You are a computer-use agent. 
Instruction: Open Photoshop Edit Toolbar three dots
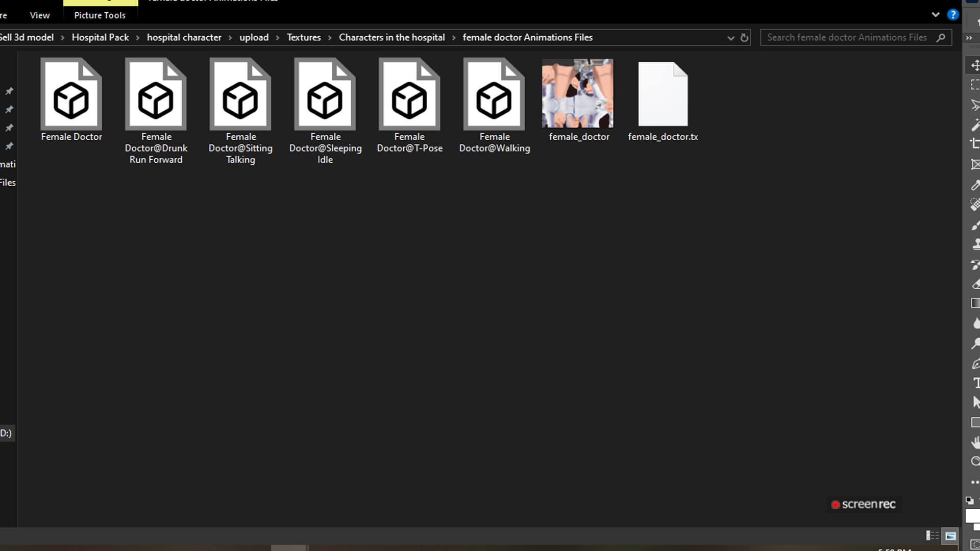pos(975,482)
